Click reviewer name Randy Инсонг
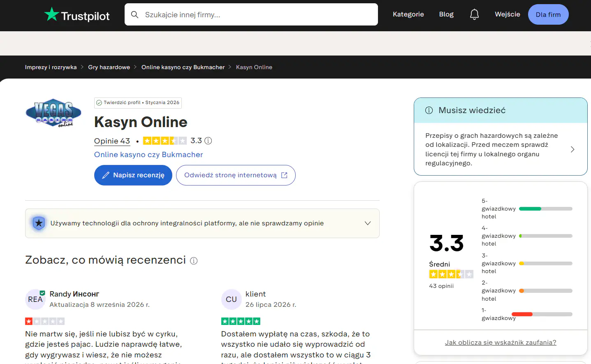Screen dimensions: 591x364 (74, 294)
